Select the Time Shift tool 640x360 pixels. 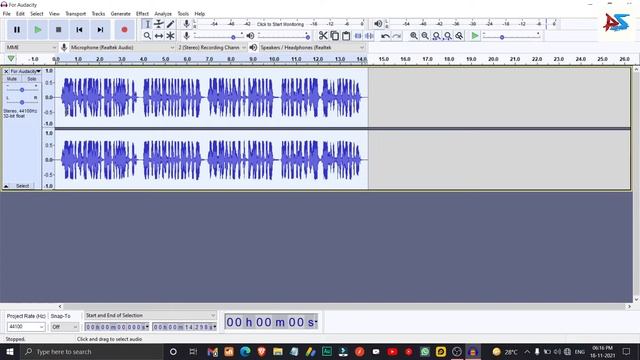click(x=159, y=36)
